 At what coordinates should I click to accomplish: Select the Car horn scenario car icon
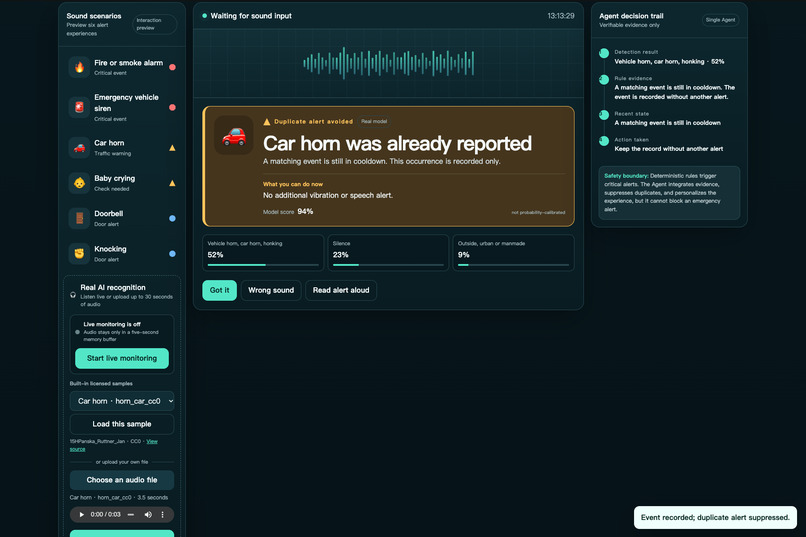(x=79, y=147)
